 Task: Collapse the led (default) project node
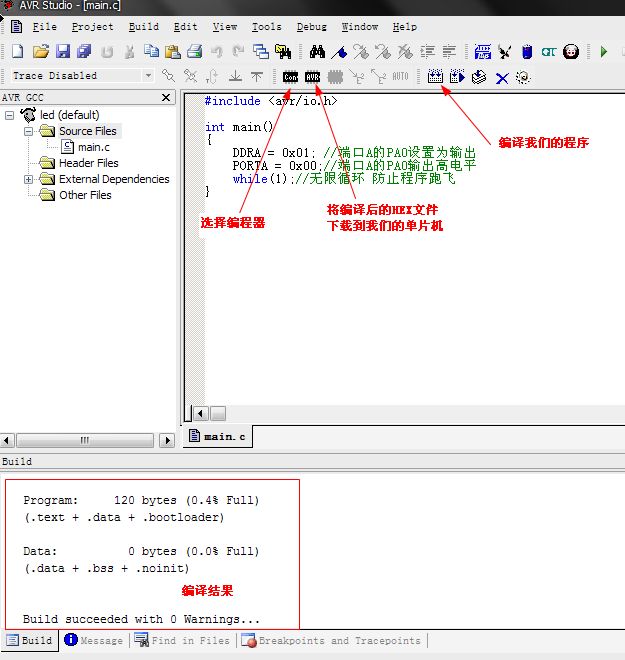tap(9, 115)
